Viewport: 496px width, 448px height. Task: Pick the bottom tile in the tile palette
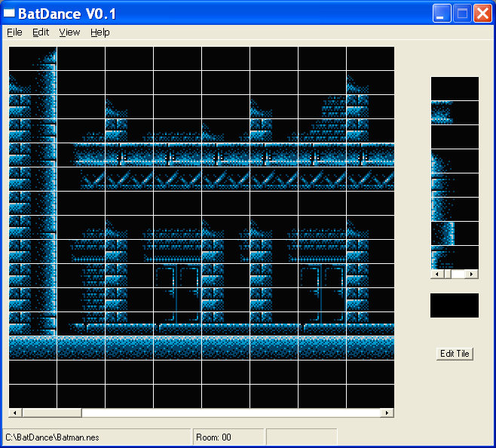tap(455, 257)
